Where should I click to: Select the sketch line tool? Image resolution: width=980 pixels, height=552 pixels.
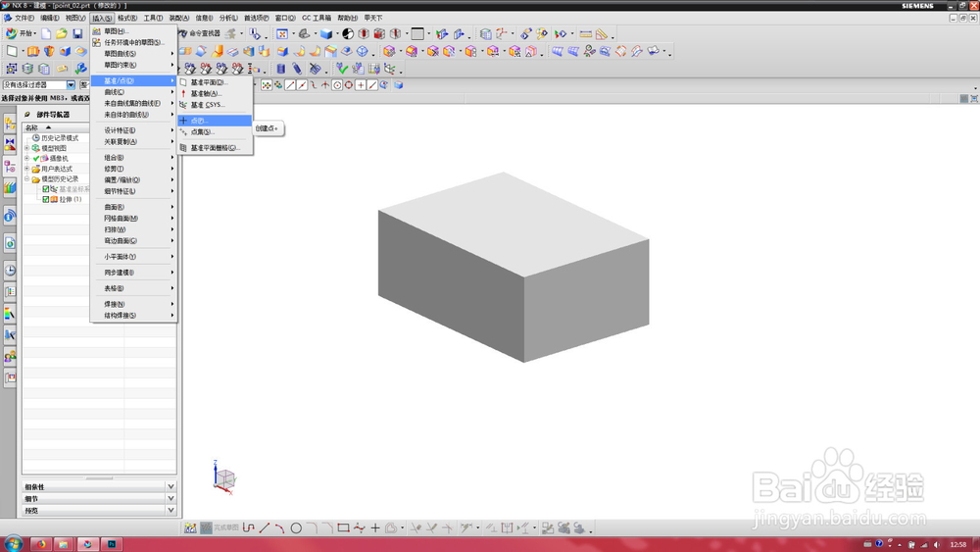265,528
